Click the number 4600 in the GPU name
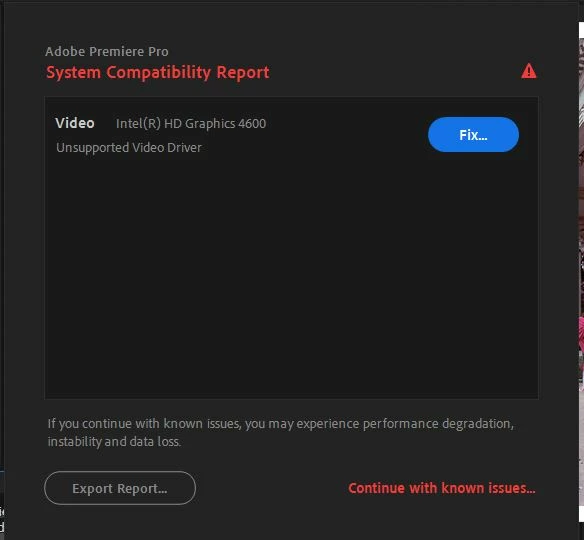This screenshot has width=584, height=540. point(252,124)
